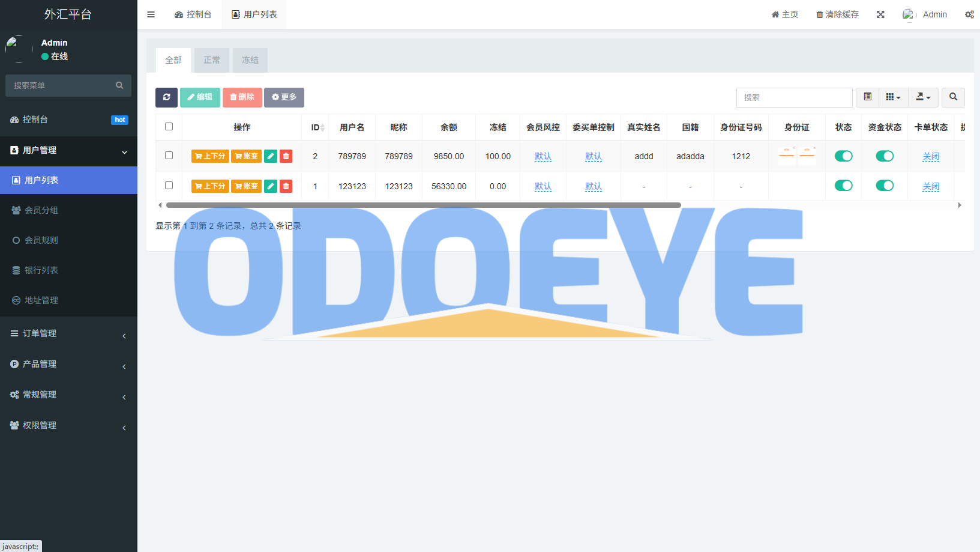Open the settings gears icon at top right
Image resolution: width=980 pixels, height=552 pixels.
click(x=969, y=14)
